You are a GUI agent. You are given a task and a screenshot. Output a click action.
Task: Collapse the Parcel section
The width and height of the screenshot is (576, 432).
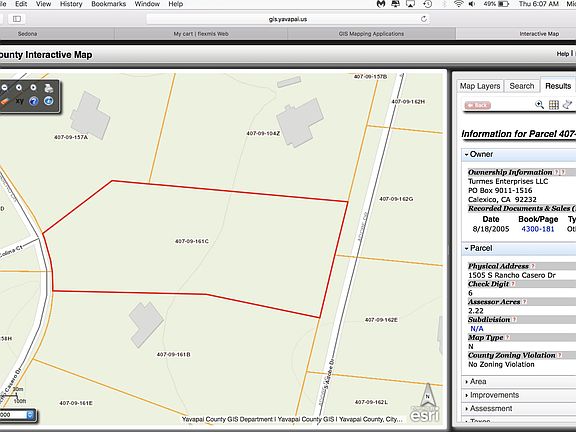[519, 248]
